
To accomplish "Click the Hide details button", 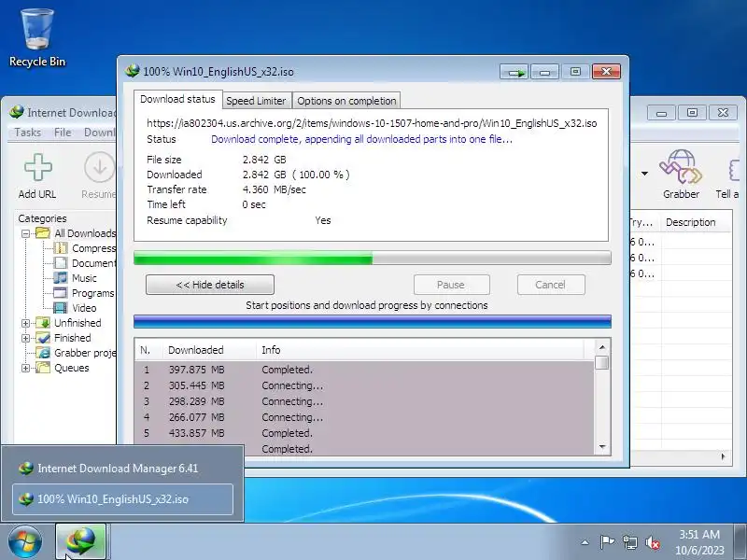I will (x=210, y=285).
